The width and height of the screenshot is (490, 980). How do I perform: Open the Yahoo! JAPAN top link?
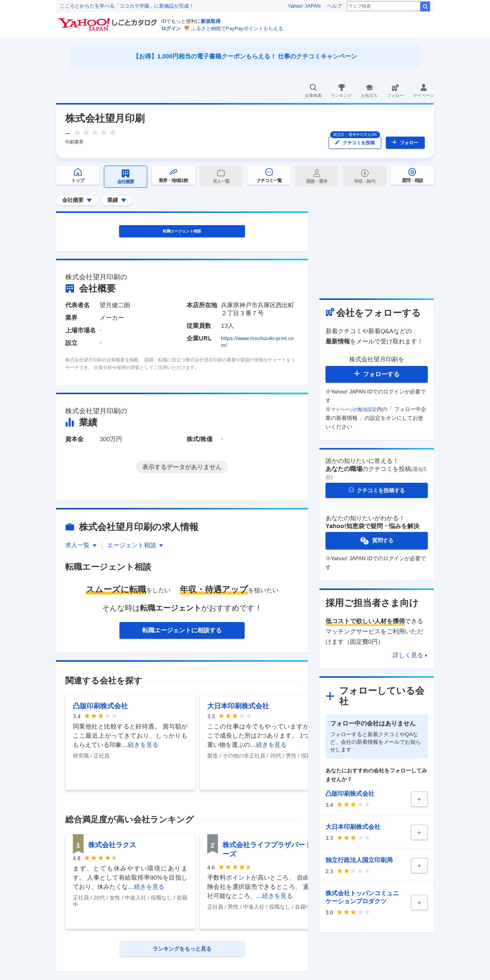[x=304, y=6]
